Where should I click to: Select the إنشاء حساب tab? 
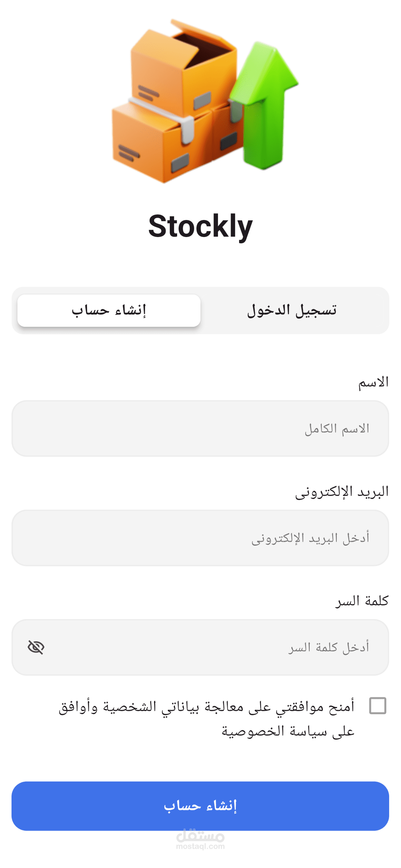109,310
